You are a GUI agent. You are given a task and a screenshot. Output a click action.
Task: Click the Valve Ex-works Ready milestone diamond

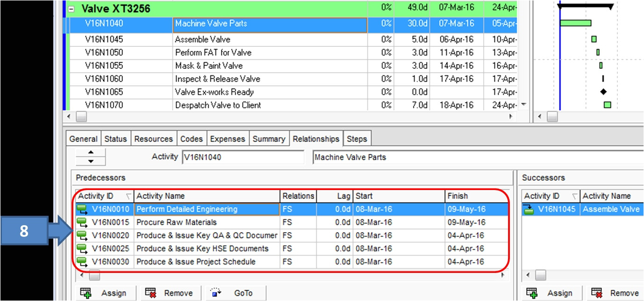pos(603,92)
